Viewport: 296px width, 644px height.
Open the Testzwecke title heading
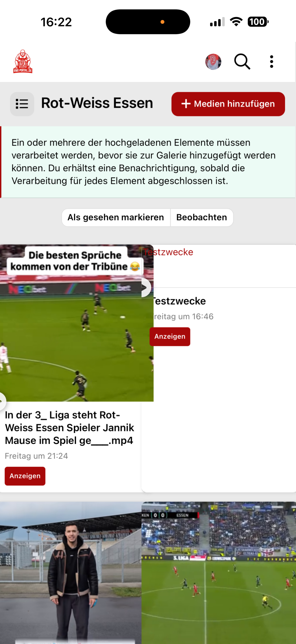[179, 301]
